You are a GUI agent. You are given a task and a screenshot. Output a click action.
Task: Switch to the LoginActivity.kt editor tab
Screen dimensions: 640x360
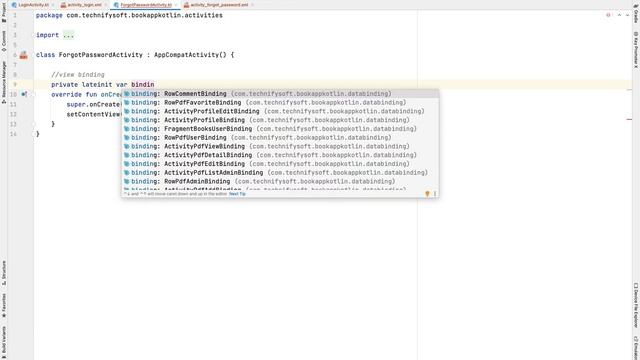pos(33,5)
